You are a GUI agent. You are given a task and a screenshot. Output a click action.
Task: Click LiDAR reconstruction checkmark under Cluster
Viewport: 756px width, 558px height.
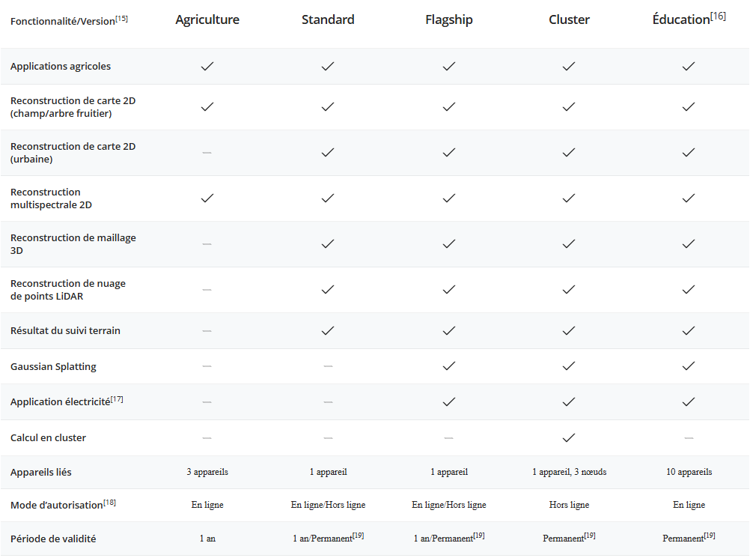point(569,290)
